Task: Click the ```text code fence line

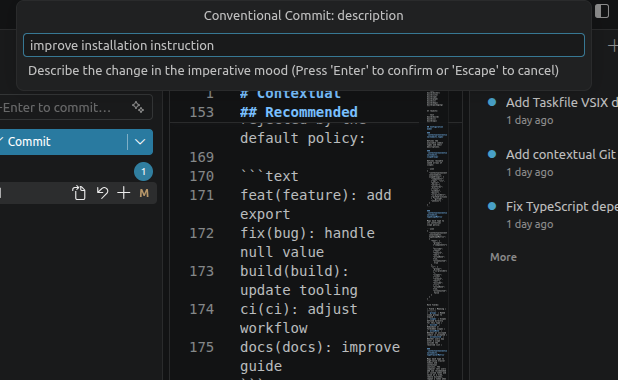Action: [x=269, y=176]
